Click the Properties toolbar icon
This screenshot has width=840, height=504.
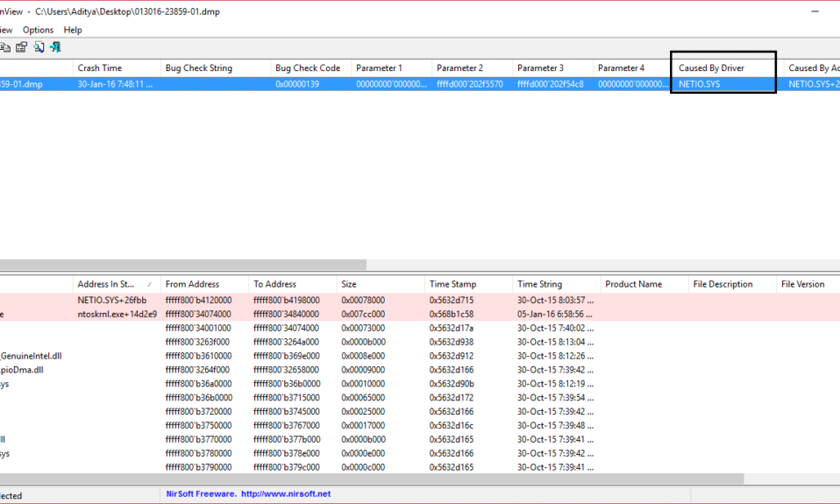coord(22,47)
